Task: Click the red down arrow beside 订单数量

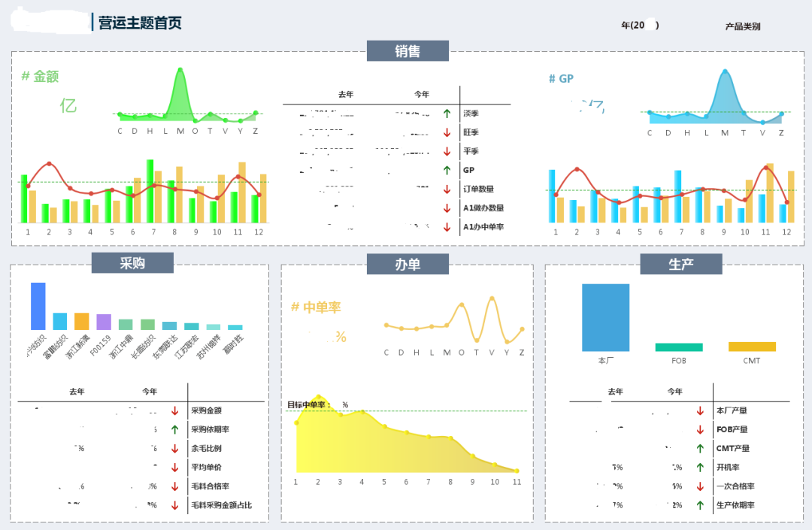Action: click(447, 189)
